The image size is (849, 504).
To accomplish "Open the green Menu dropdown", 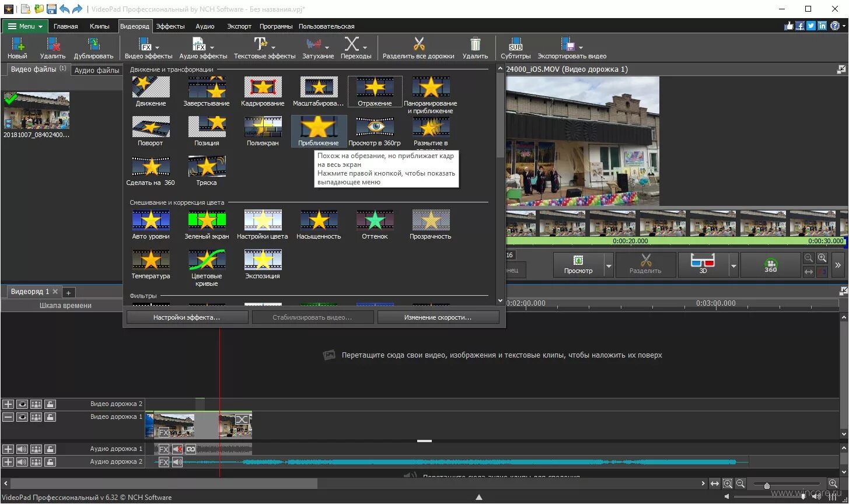I will [x=25, y=26].
